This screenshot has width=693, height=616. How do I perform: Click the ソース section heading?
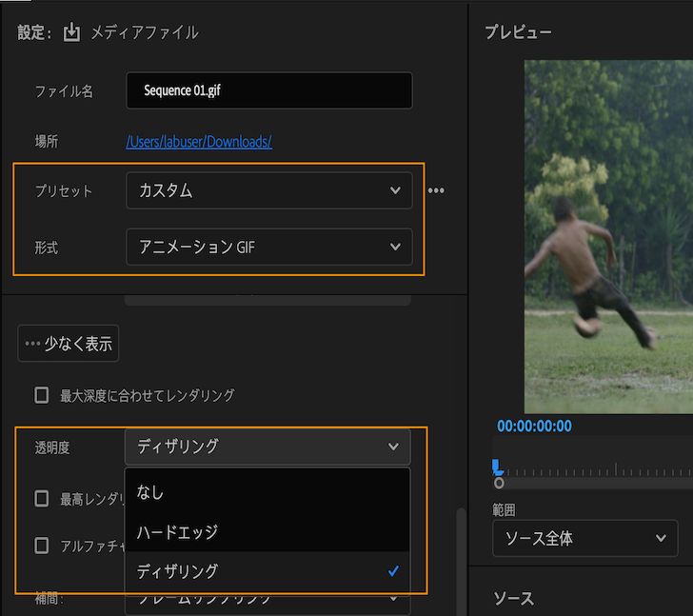click(514, 598)
